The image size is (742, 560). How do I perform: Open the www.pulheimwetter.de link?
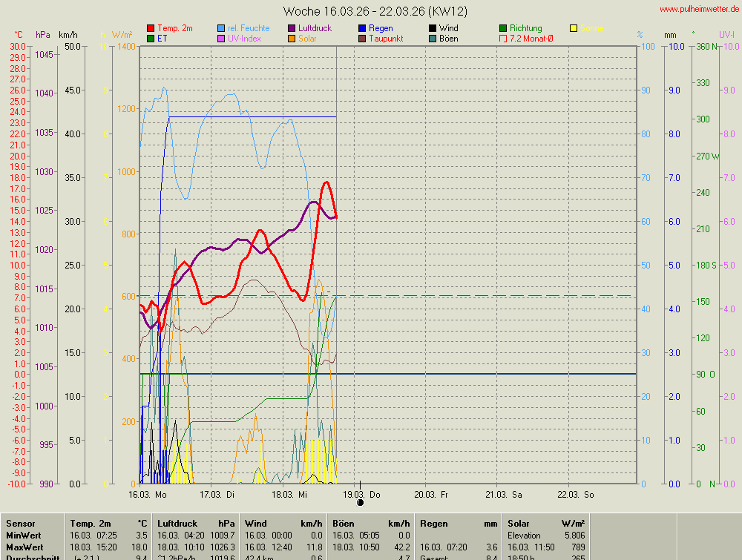coord(699,9)
